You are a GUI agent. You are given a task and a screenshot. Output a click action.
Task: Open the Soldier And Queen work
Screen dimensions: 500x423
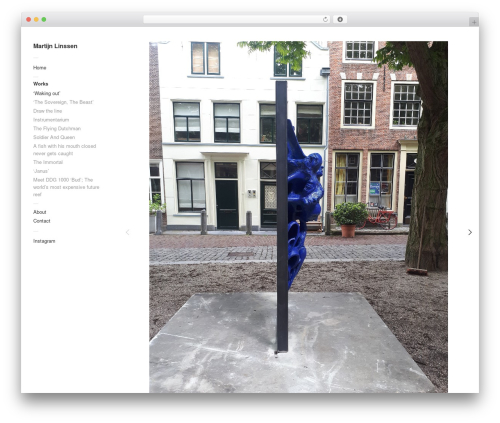tap(54, 137)
